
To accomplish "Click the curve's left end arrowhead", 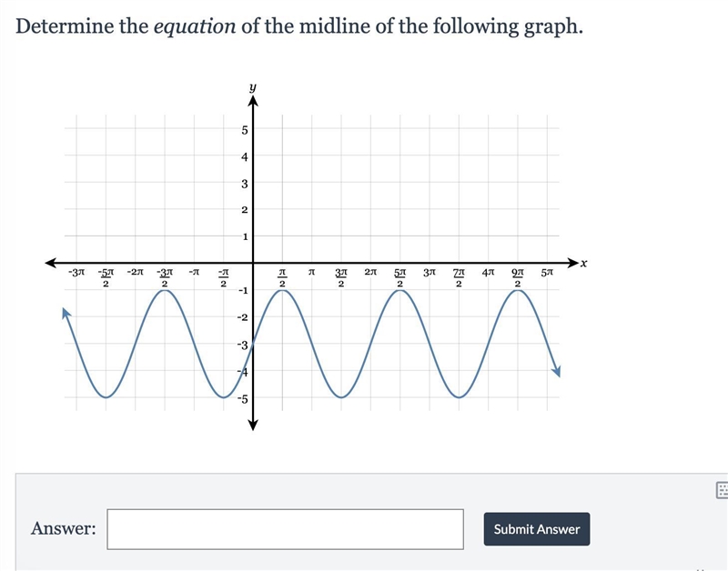I will tap(66, 314).
